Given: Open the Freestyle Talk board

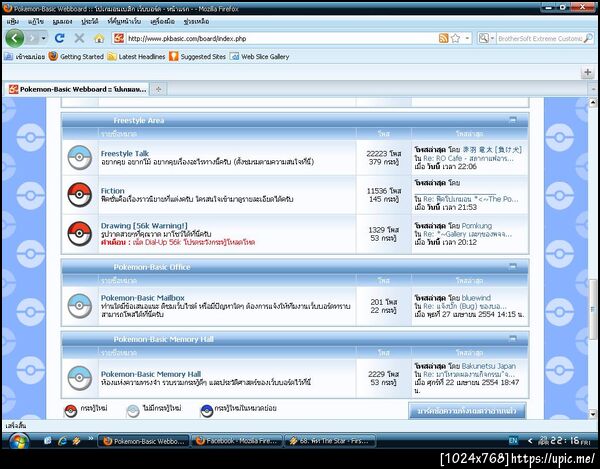Looking at the screenshot, I should coord(125,153).
